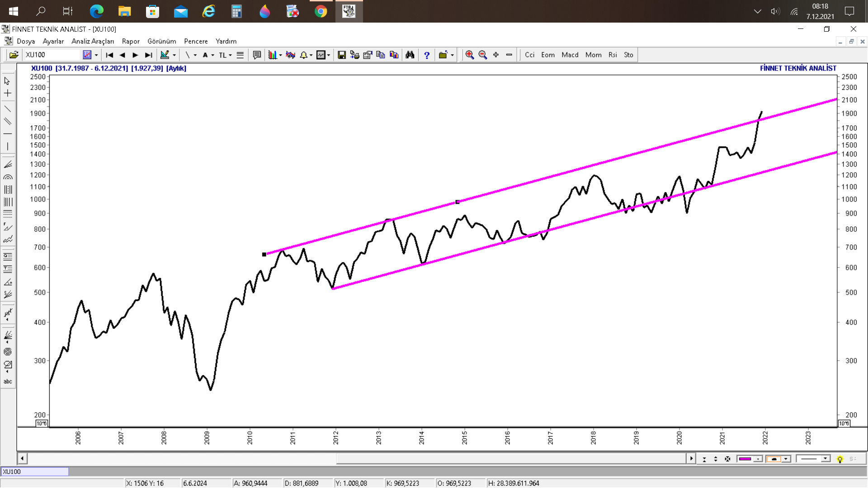The width and height of the screenshot is (868, 488).
Task: Click the zoom out magnifier icon
Action: [483, 55]
